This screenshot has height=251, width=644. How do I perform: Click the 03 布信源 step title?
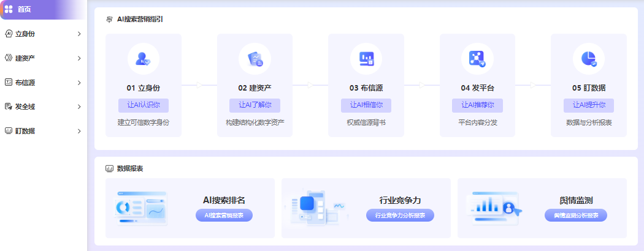(x=366, y=88)
